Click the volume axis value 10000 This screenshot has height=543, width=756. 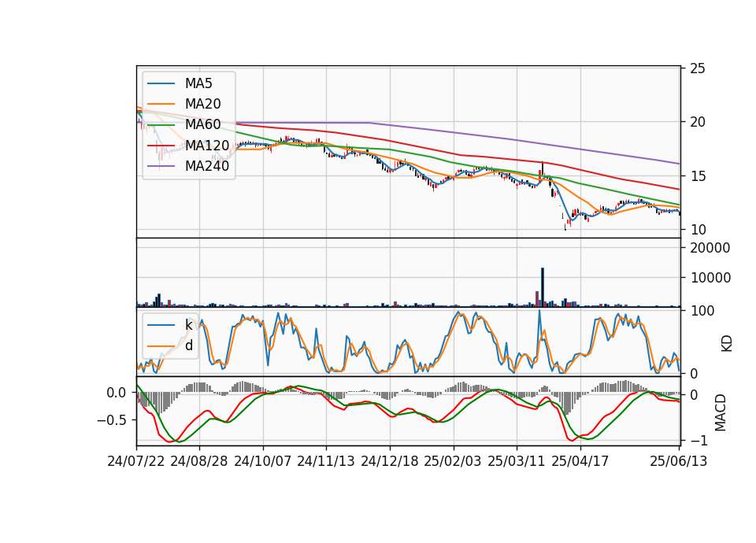[x=710, y=278]
